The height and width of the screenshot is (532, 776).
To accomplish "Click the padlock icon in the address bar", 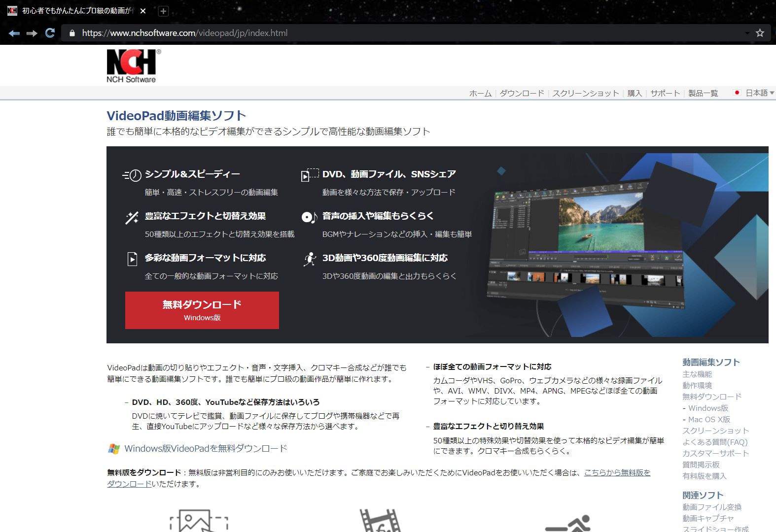I will (x=72, y=33).
